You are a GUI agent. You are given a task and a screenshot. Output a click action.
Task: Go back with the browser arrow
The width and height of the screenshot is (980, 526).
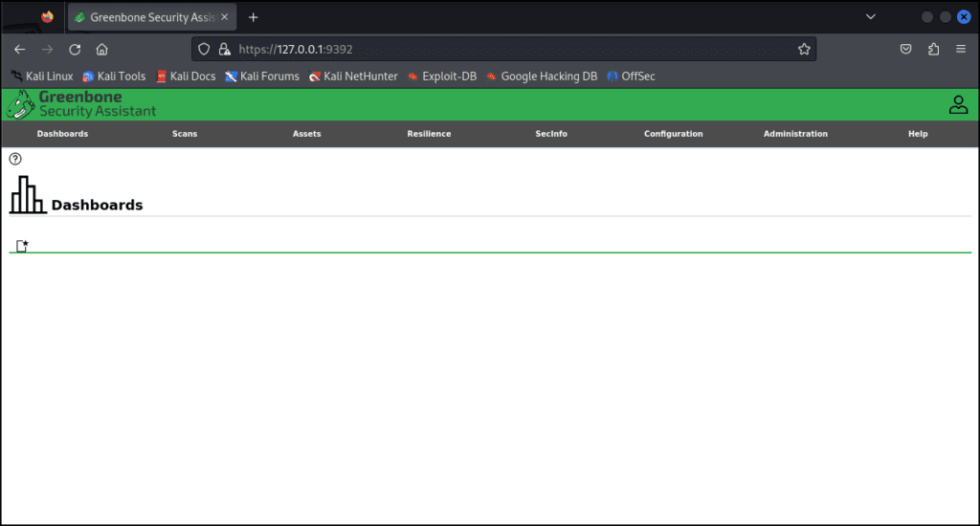click(x=19, y=50)
